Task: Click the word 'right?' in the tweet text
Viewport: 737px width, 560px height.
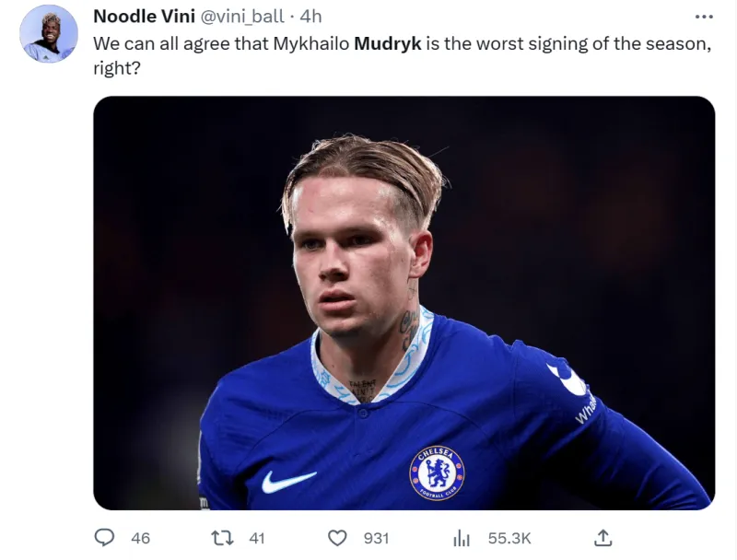Action: (117, 68)
